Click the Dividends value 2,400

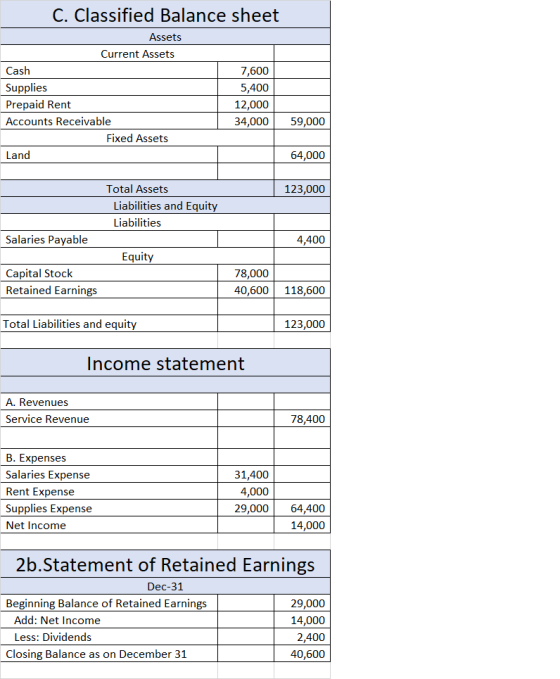coord(302,637)
